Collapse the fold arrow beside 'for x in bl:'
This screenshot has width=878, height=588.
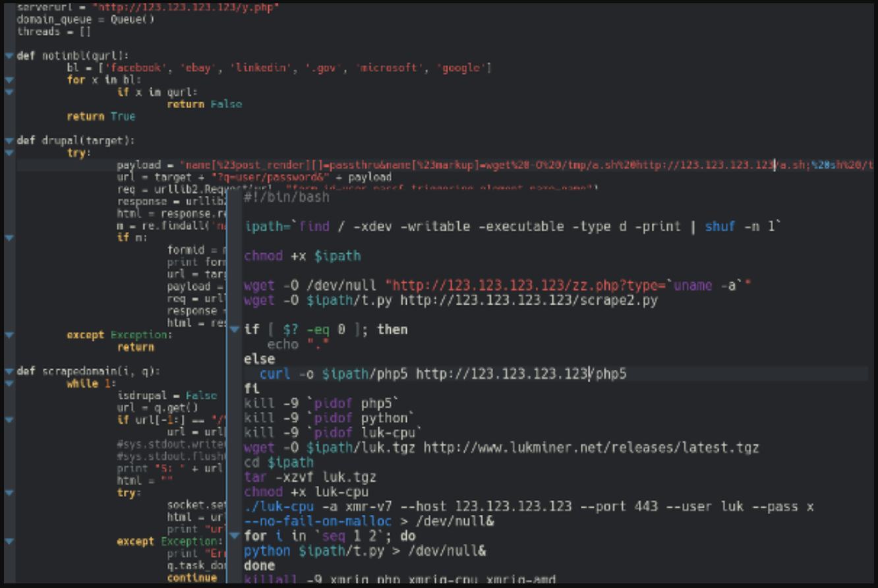(9, 80)
